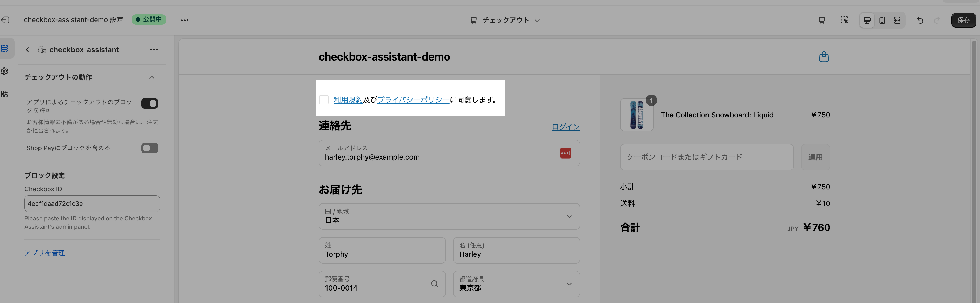
Task: Check the terms and privacy agreement checkbox
Action: click(324, 100)
